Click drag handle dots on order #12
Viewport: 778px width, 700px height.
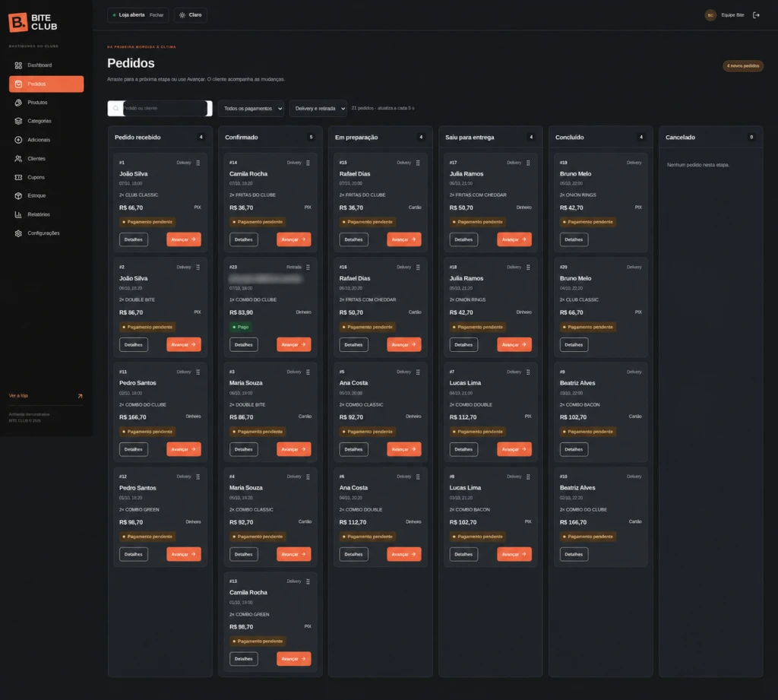(x=198, y=477)
